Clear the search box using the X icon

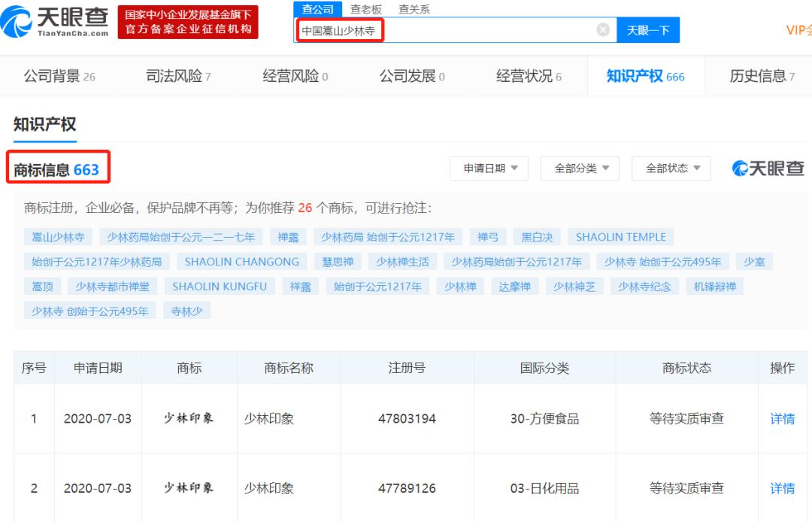[602, 29]
